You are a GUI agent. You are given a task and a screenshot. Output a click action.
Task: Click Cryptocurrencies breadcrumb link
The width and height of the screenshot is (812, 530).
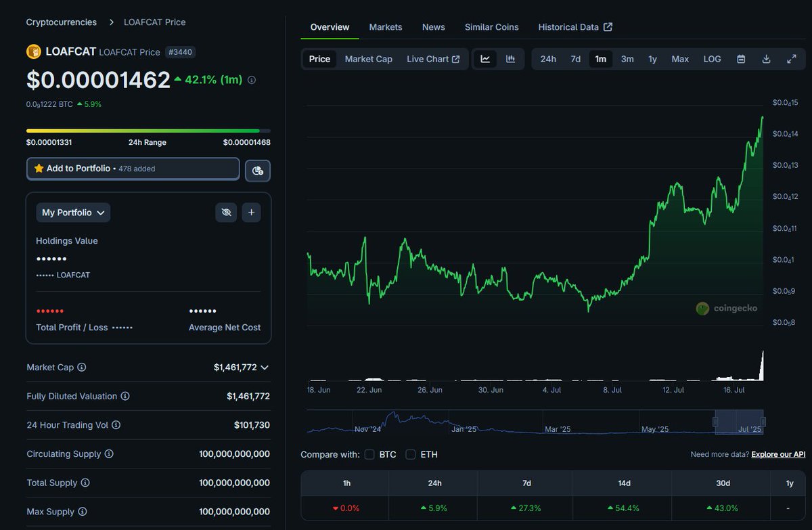tap(62, 22)
